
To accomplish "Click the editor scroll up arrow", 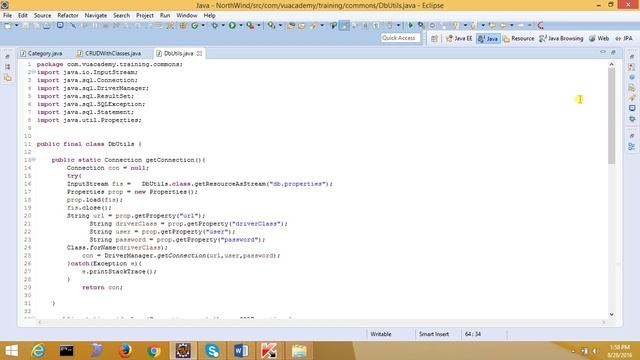I will pos(611,64).
